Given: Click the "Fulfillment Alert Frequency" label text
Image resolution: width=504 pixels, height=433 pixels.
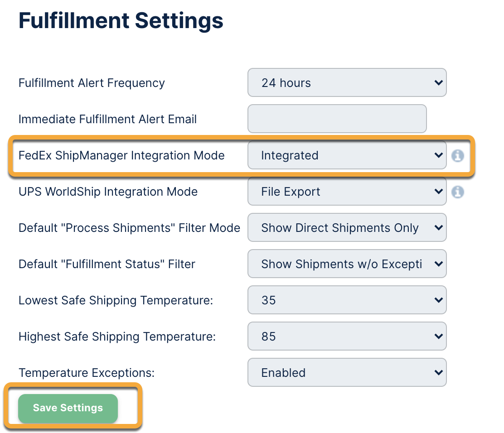Looking at the screenshot, I should click(92, 83).
